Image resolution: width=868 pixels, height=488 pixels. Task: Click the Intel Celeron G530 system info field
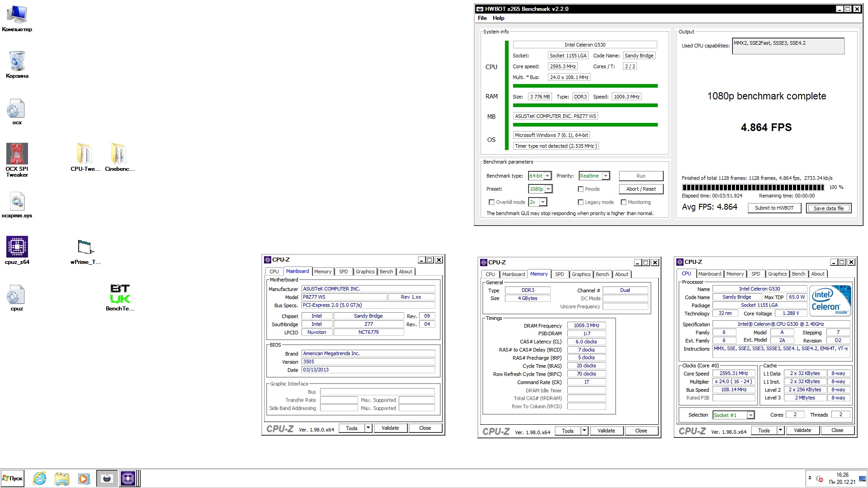[x=585, y=45]
